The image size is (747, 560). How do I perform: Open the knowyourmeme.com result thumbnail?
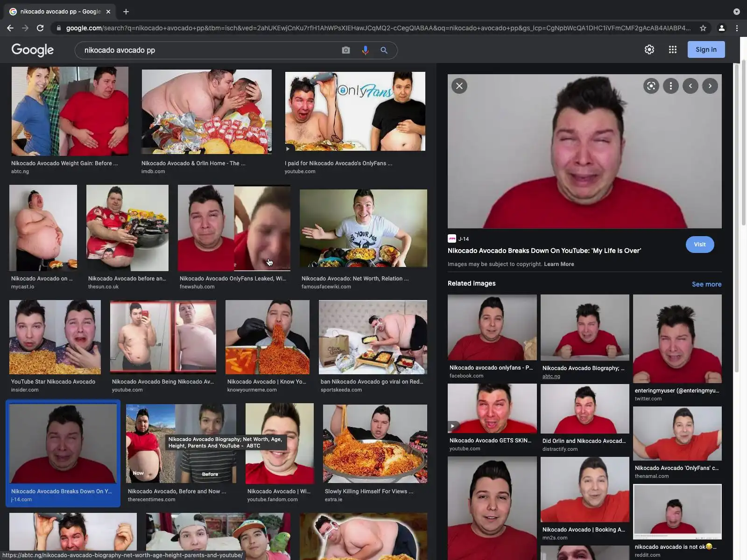click(268, 337)
